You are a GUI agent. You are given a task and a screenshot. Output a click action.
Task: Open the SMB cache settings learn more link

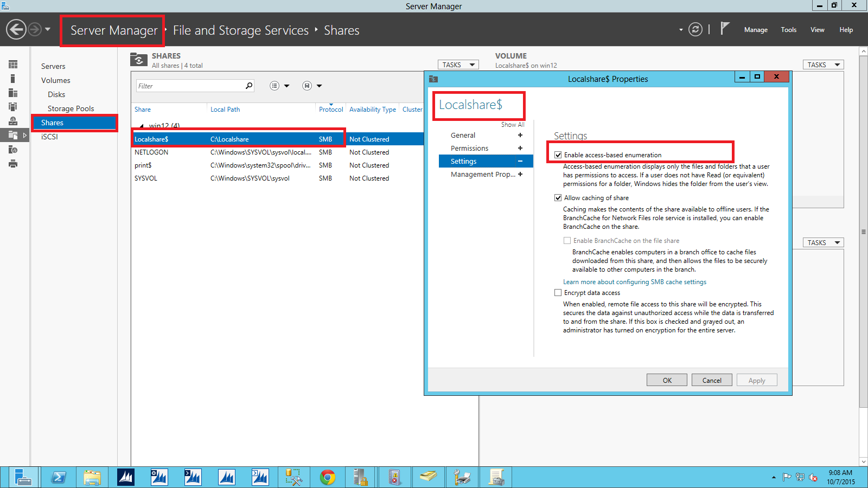click(x=634, y=282)
